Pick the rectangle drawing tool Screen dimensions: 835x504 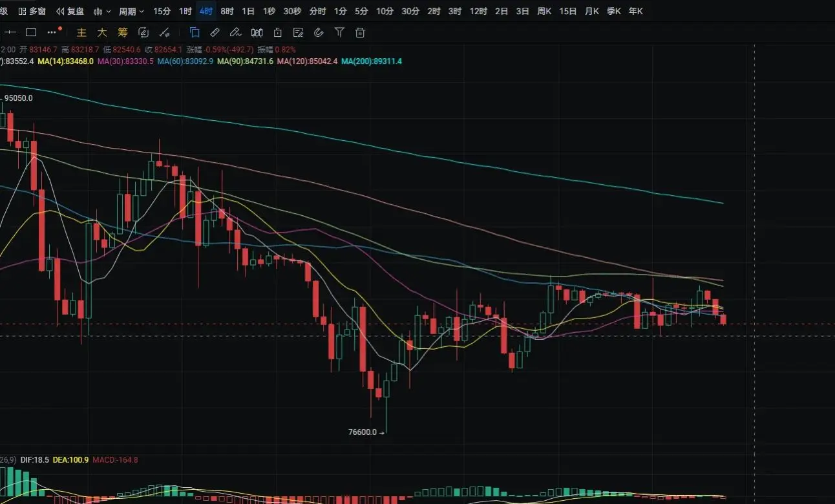(x=31, y=32)
